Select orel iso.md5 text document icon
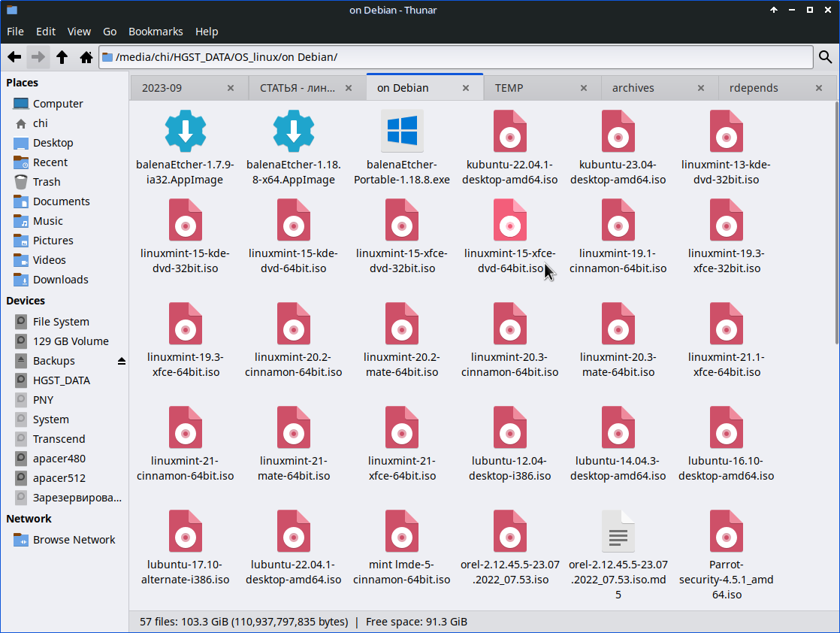This screenshot has height=633, width=840. (x=618, y=532)
